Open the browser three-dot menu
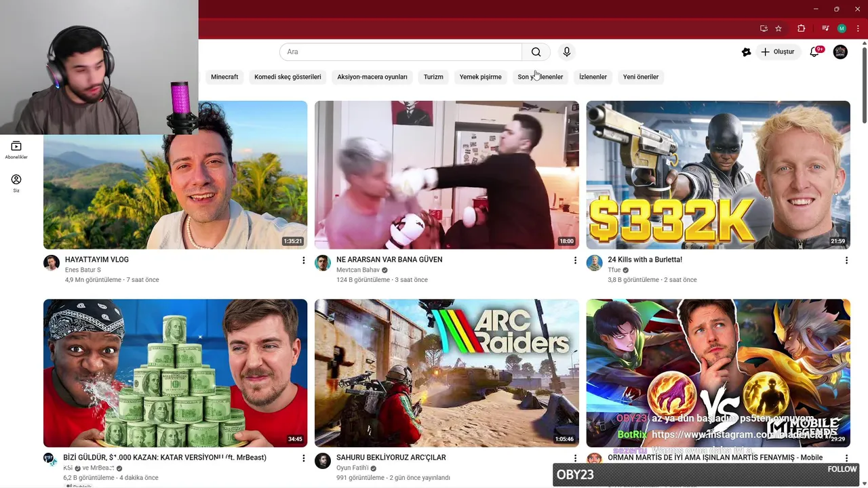The width and height of the screenshot is (868, 488). (858, 28)
